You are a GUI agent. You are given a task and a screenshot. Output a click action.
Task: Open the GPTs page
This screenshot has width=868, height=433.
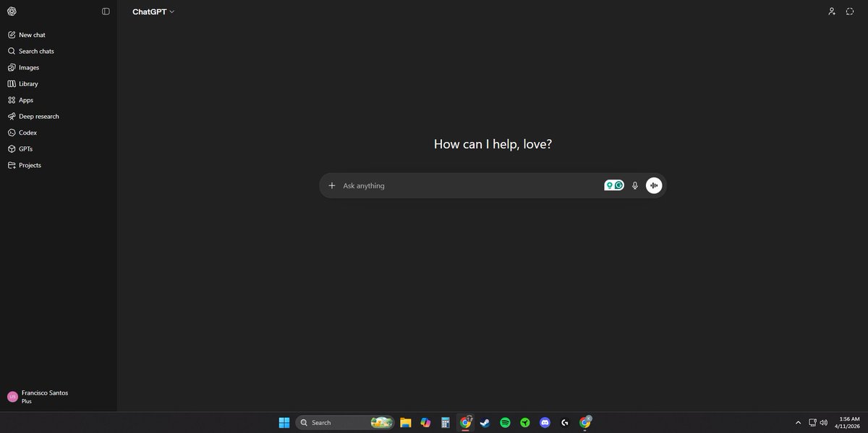point(58,149)
